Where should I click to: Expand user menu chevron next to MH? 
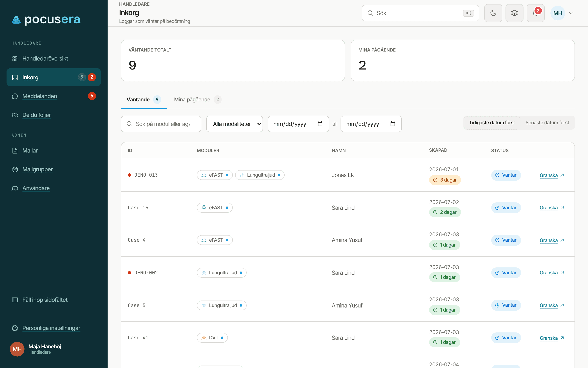(571, 13)
